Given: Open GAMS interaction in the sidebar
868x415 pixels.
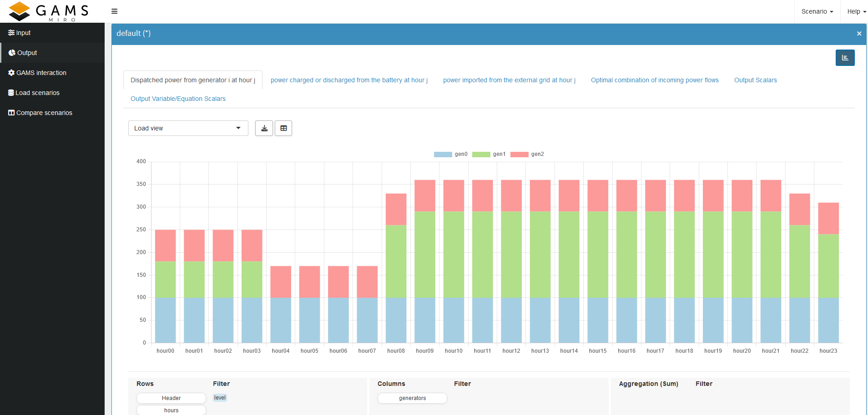Looking at the screenshot, I should 40,73.
